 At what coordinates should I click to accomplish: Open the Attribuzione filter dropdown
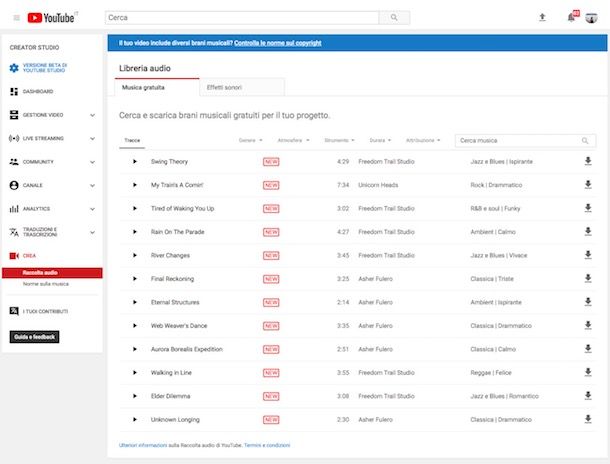coord(423,140)
